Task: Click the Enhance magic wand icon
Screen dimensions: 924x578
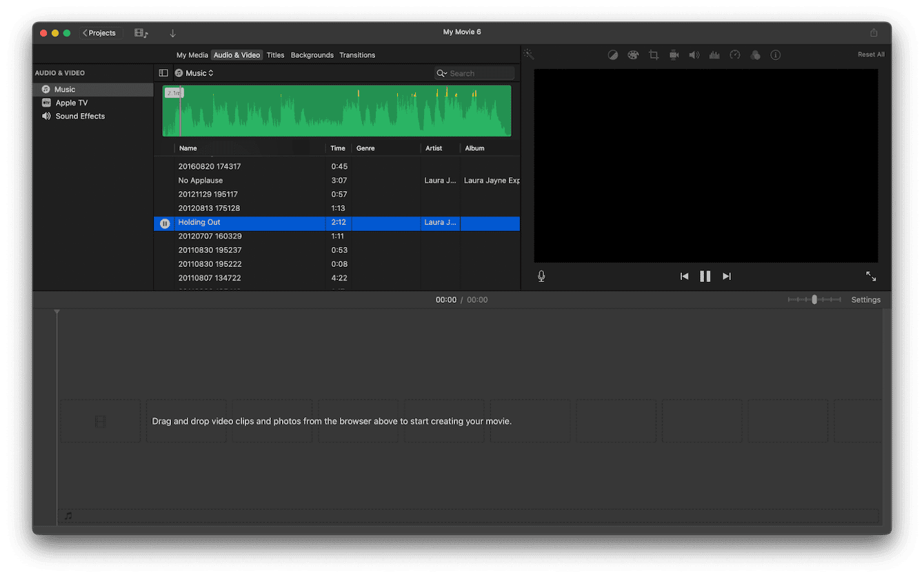Action: click(528, 54)
